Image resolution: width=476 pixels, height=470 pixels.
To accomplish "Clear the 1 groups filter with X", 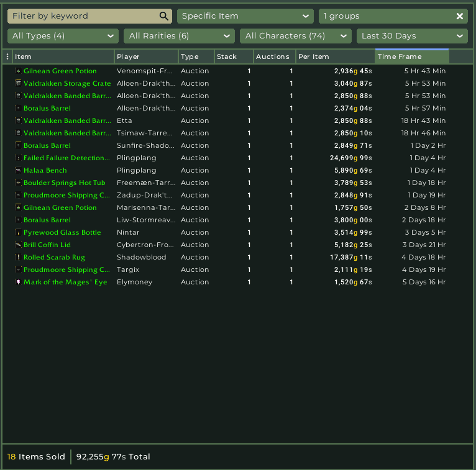I will (460, 16).
